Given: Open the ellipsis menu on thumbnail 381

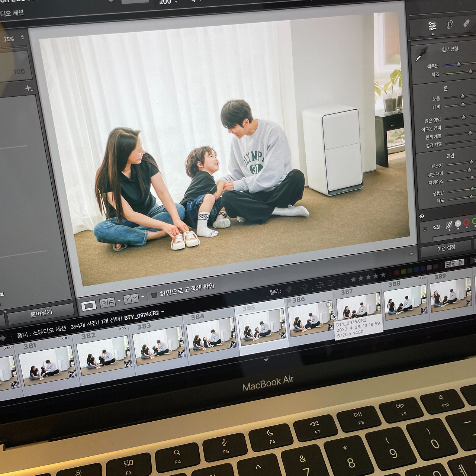Looking at the screenshot, I should click(66, 338).
